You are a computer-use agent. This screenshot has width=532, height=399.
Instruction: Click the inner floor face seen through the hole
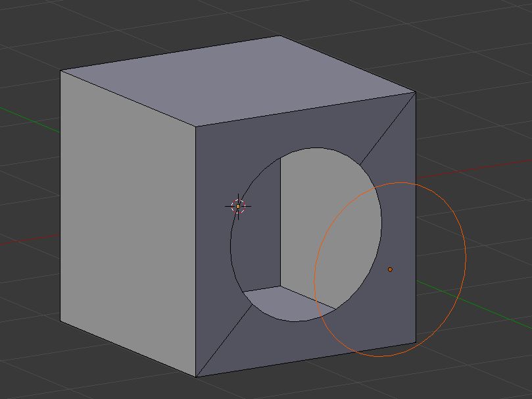pyautogui.click(x=289, y=304)
